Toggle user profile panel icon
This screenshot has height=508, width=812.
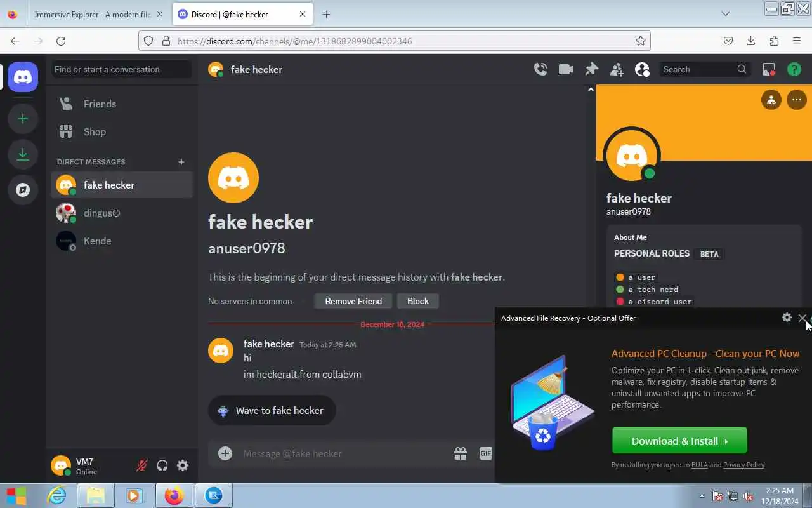click(x=642, y=69)
